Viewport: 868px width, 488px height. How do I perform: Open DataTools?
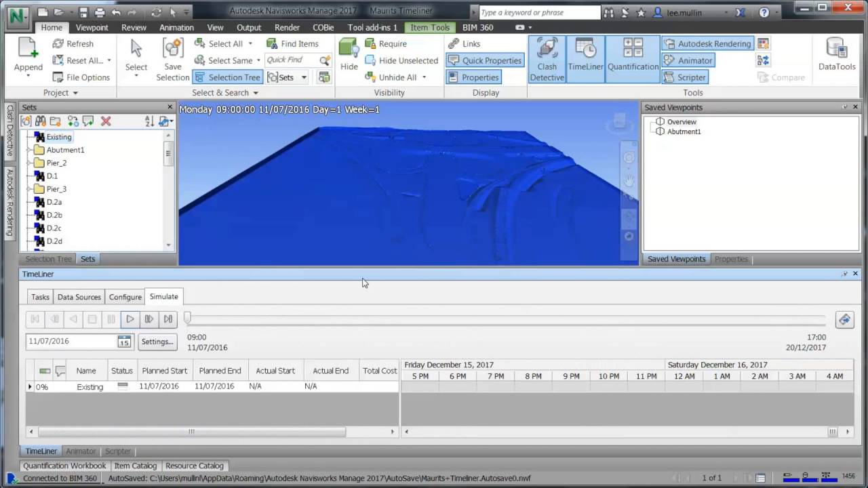click(837, 54)
